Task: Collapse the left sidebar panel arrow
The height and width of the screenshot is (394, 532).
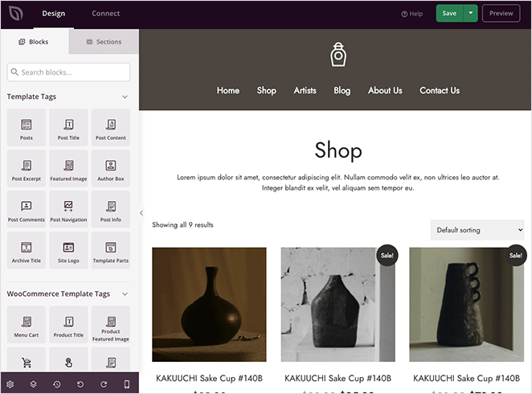Action: coord(141,213)
